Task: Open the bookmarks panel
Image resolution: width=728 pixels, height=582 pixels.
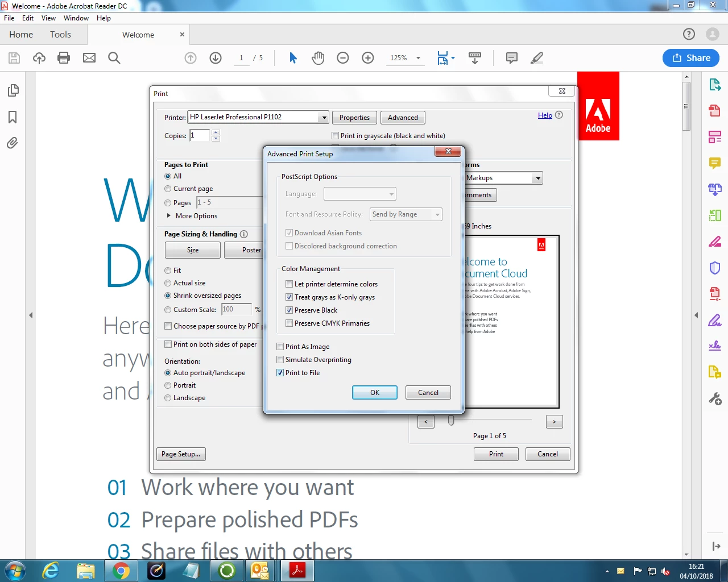Action: [13, 117]
